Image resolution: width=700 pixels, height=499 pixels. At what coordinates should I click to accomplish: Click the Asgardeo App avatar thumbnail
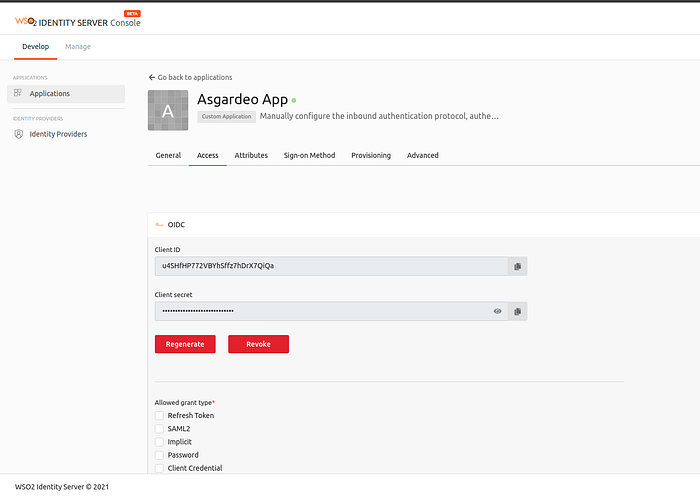(x=168, y=110)
